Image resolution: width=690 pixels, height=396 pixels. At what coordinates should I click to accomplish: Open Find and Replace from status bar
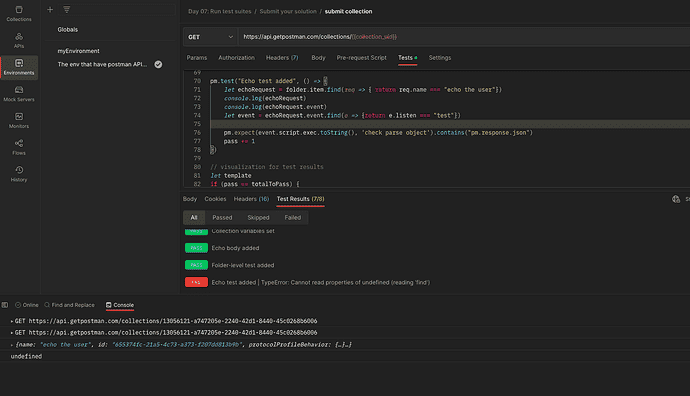click(70, 305)
